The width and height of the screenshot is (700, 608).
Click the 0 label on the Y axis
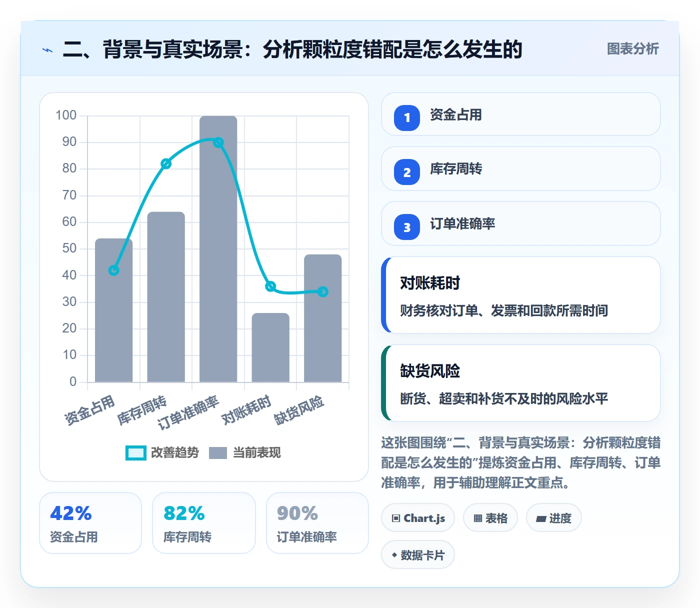[73, 382]
